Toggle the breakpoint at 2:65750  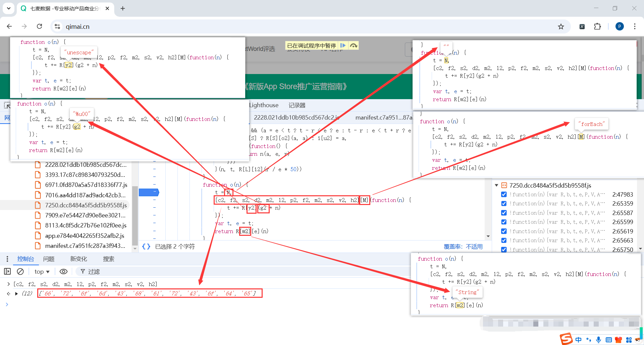click(x=504, y=250)
